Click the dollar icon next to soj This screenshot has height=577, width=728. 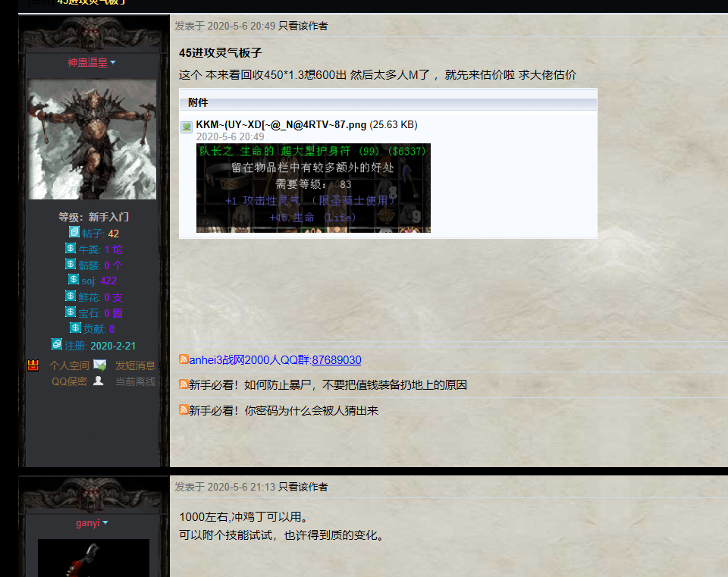pyautogui.click(x=74, y=280)
